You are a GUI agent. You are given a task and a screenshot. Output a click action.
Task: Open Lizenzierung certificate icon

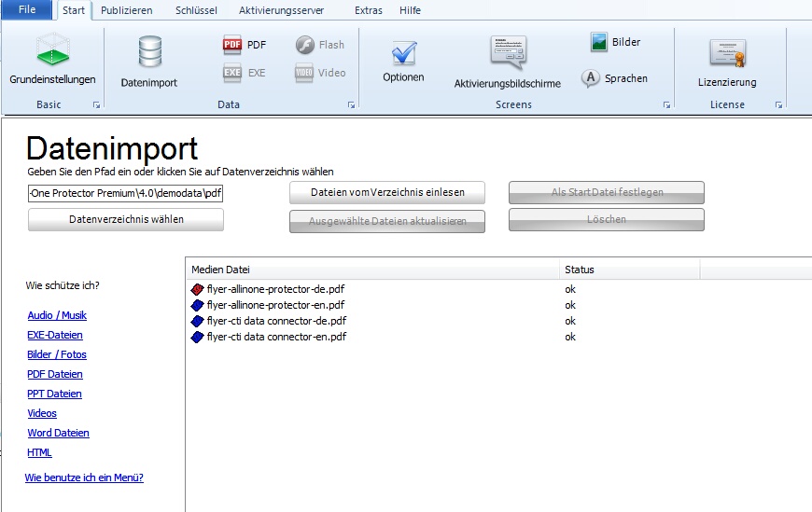[728, 53]
